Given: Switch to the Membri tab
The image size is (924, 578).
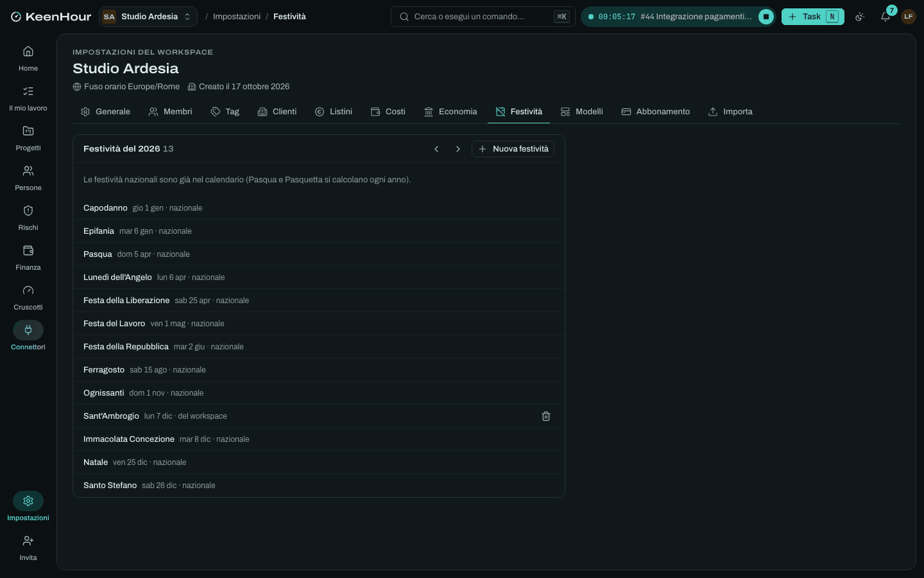Looking at the screenshot, I should [x=171, y=112].
